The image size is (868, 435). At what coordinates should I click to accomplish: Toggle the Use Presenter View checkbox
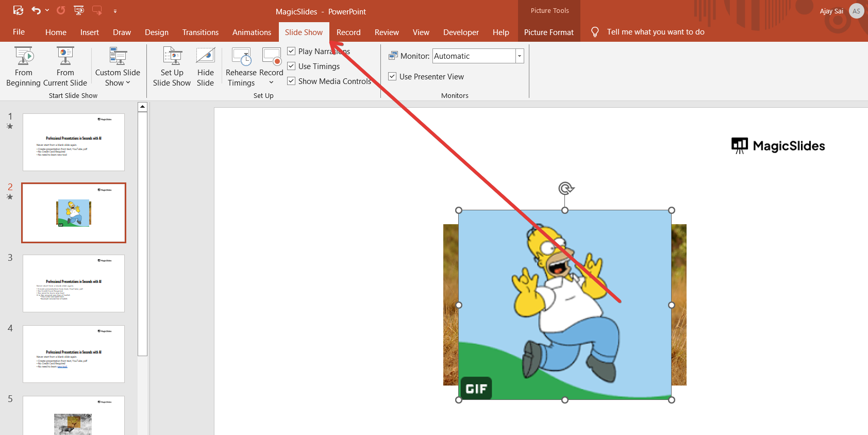pos(392,76)
